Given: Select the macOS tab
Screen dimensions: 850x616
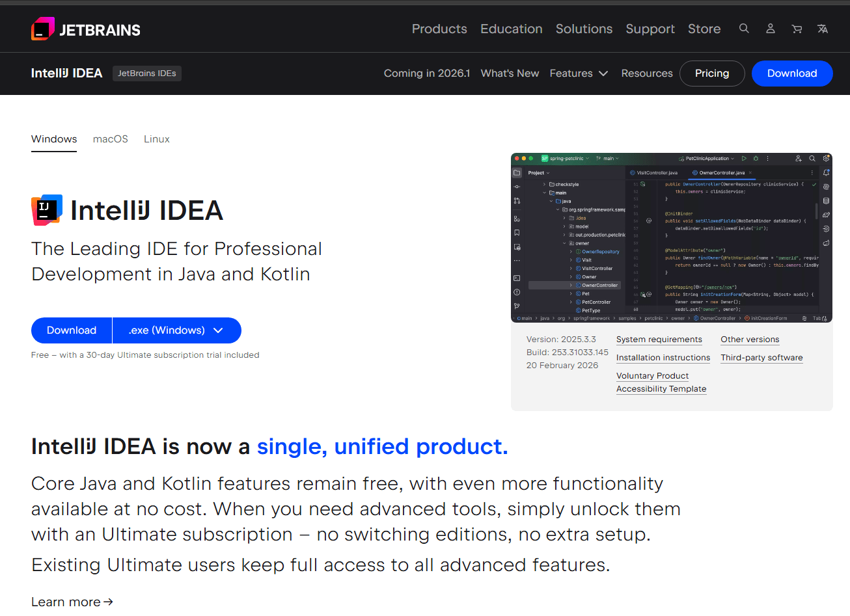Looking at the screenshot, I should coord(111,139).
